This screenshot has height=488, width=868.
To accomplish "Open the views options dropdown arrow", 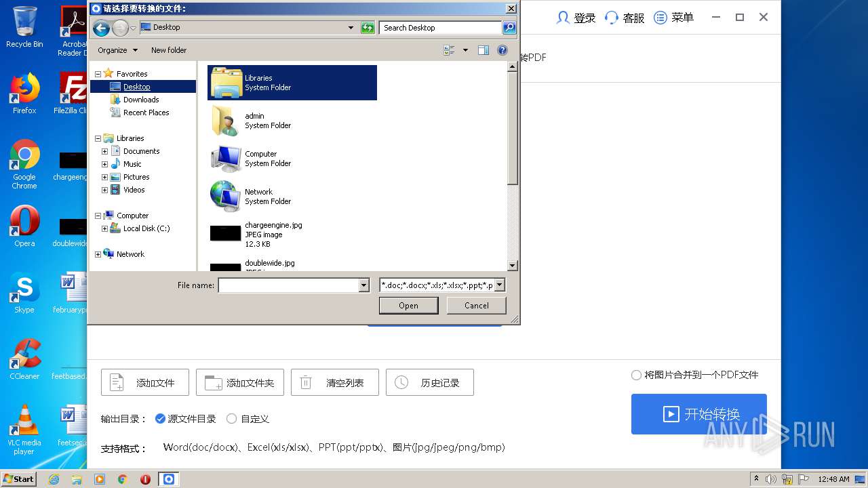I will click(x=465, y=50).
